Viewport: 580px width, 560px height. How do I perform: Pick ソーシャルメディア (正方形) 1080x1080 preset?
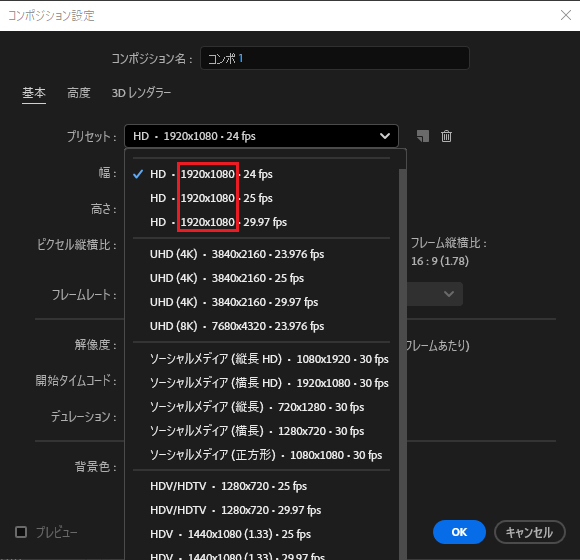261,455
